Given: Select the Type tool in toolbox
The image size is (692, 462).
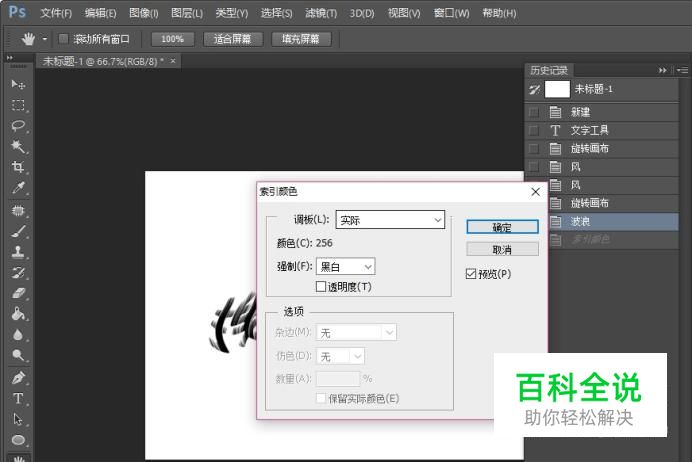Looking at the screenshot, I should click(18, 398).
